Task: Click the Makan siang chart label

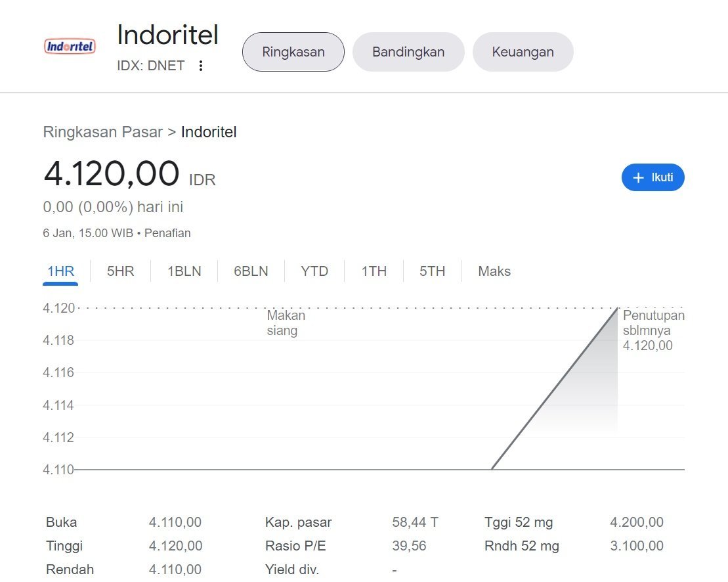Action: [x=286, y=323]
